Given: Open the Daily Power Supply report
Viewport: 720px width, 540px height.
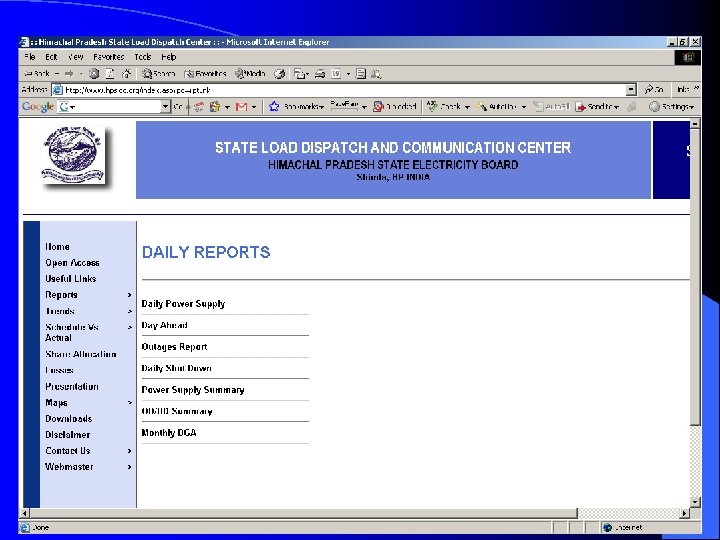Looking at the screenshot, I should [x=183, y=304].
